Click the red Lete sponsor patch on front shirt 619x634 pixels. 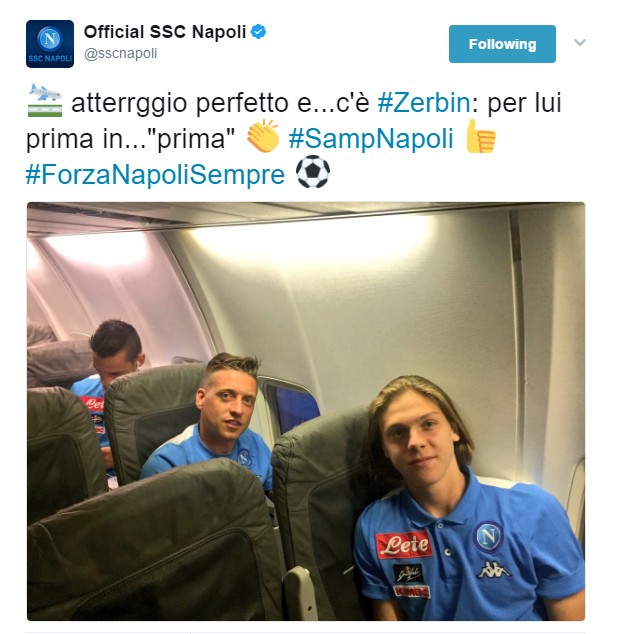point(403,545)
